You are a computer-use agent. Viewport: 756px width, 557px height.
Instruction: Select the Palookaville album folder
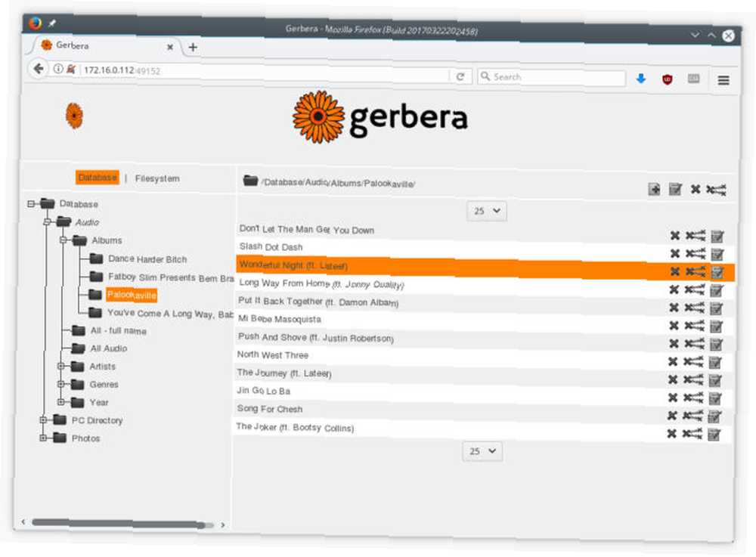pyautogui.click(x=132, y=295)
